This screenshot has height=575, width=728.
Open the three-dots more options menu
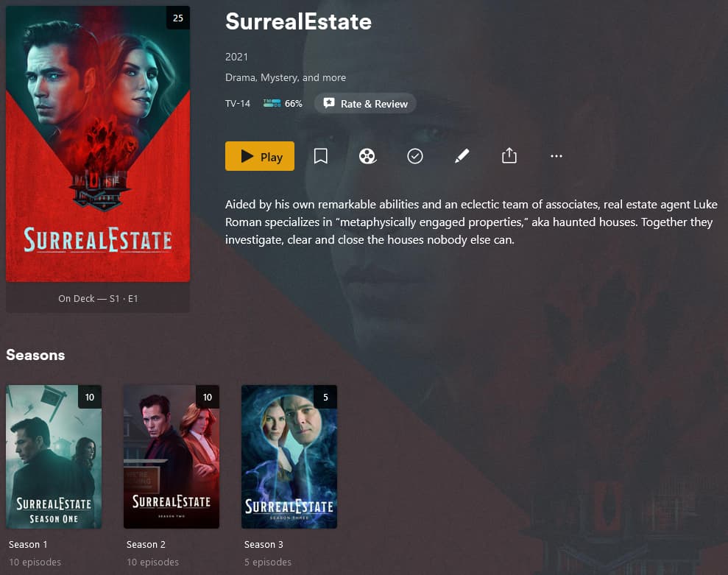point(556,156)
